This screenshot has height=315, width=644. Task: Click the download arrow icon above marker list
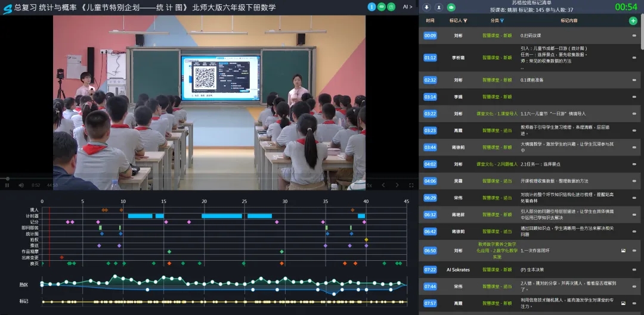pyautogui.click(x=427, y=7)
